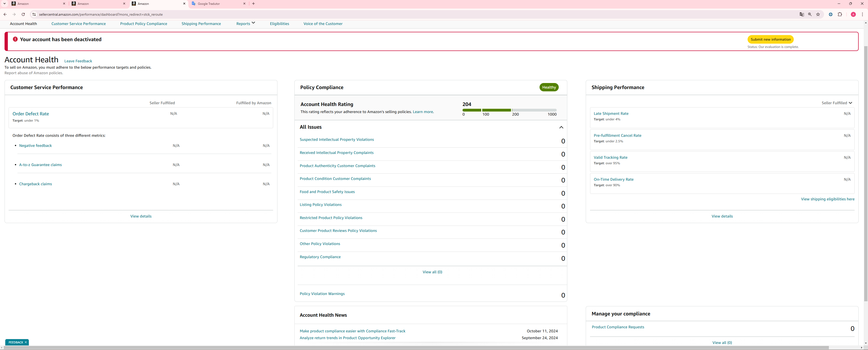Bookmark this page with star icon
This screenshot has height=350, width=868.
click(x=818, y=14)
